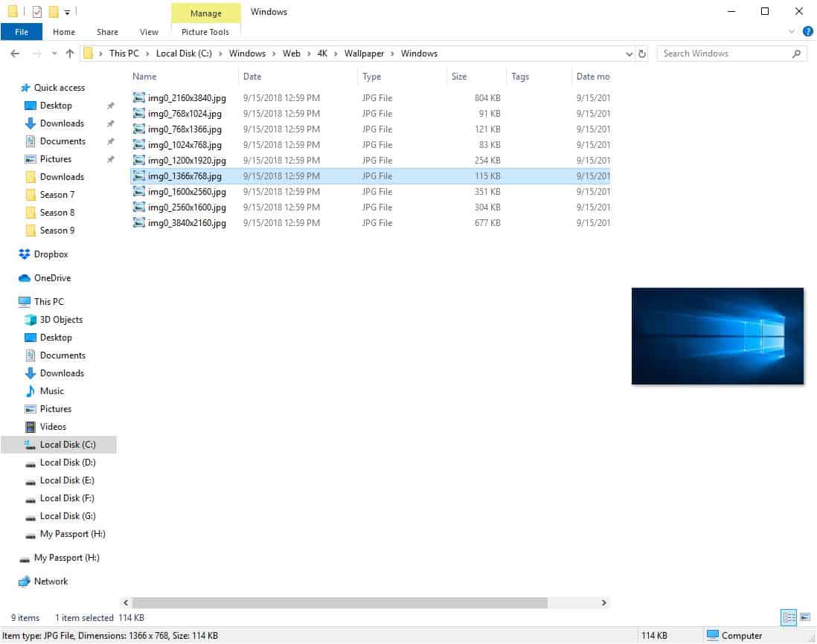Click Web in the address path
The width and height of the screenshot is (817, 644).
pyautogui.click(x=291, y=54)
